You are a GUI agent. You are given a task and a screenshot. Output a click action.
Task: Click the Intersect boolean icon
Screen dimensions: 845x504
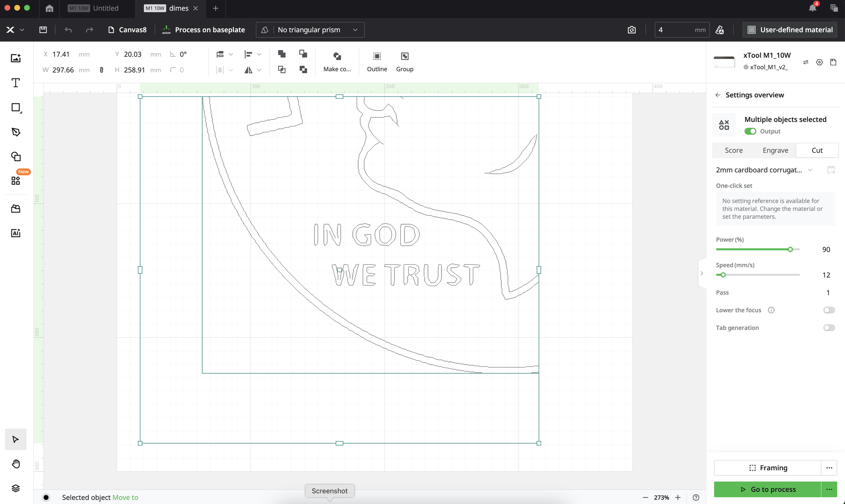point(282,69)
